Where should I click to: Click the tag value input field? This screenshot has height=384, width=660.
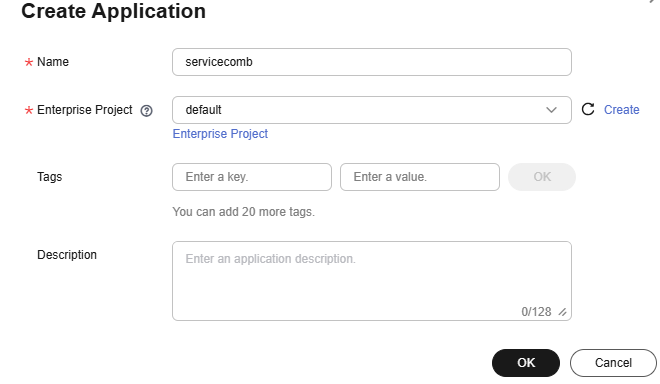coord(420,177)
